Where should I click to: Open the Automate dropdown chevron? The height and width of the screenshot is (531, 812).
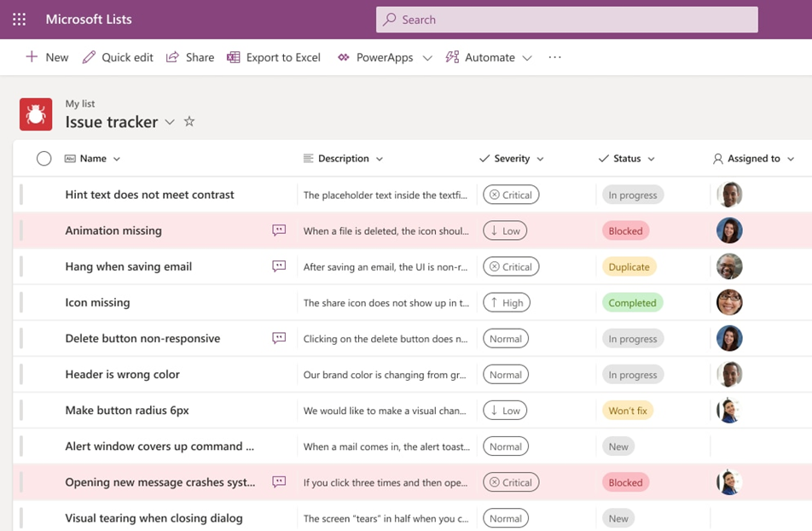[526, 57]
